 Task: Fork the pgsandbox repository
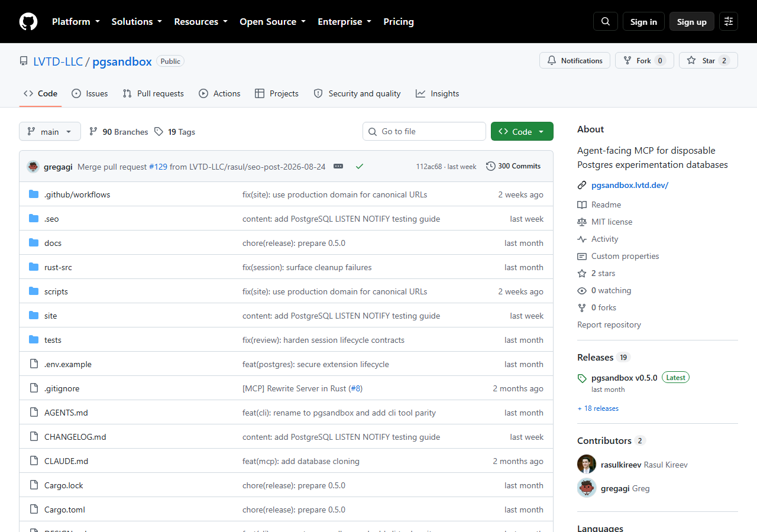[x=645, y=60]
